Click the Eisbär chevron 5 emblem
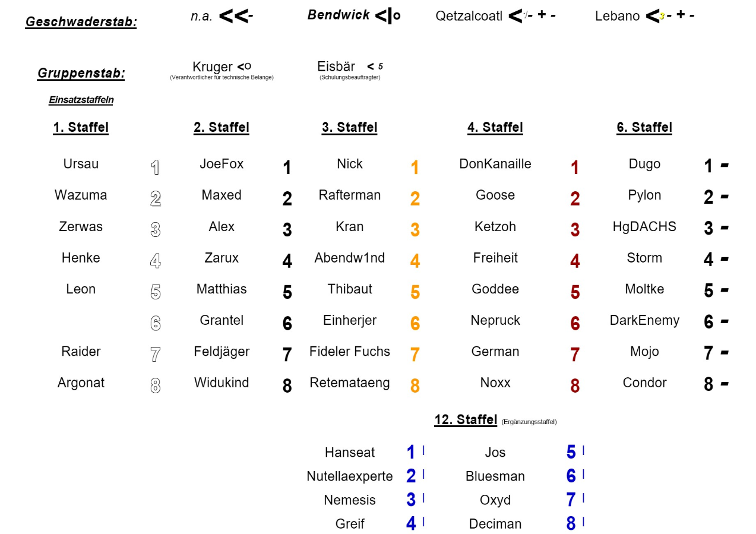756x534 pixels. tap(375, 67)
